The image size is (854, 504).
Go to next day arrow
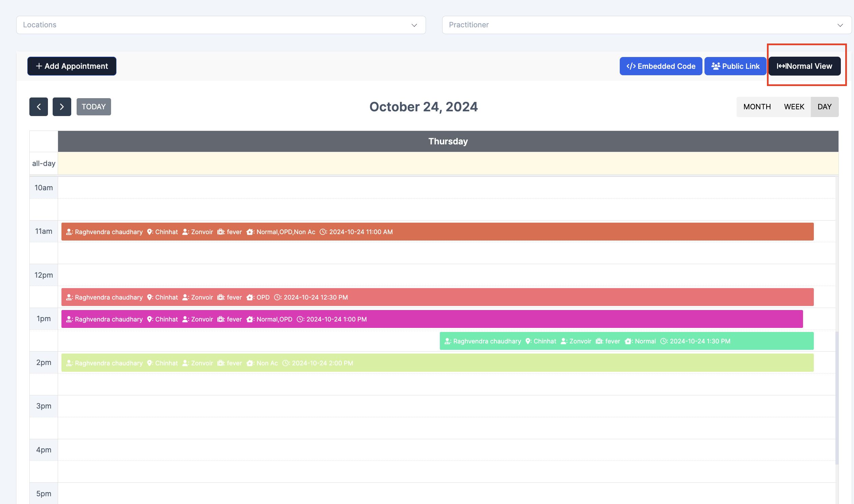62,107
